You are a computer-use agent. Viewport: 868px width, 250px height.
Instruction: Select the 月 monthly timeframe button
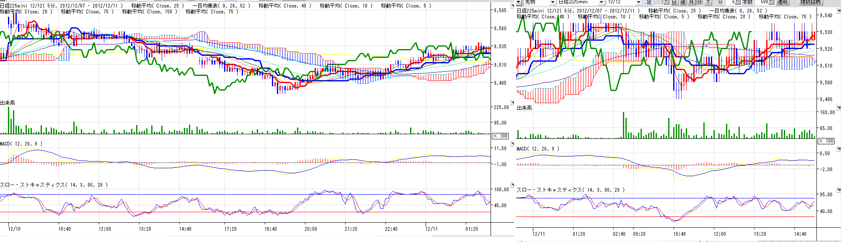coord(691,2)
